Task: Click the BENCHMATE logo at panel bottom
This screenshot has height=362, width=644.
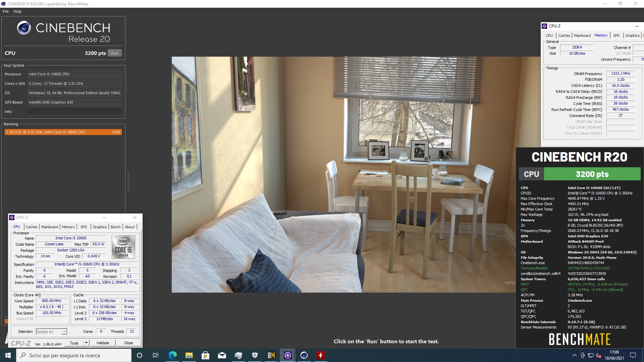Action: coord(580,340)
